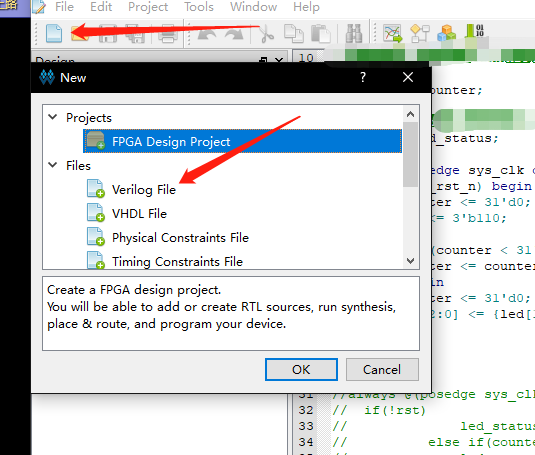Select VHDL File item

point(139,214)
